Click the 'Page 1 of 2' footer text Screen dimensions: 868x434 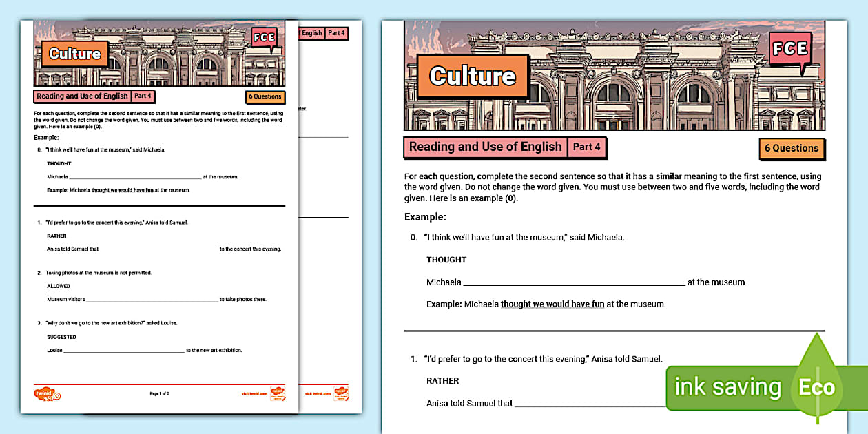point(159,393)
